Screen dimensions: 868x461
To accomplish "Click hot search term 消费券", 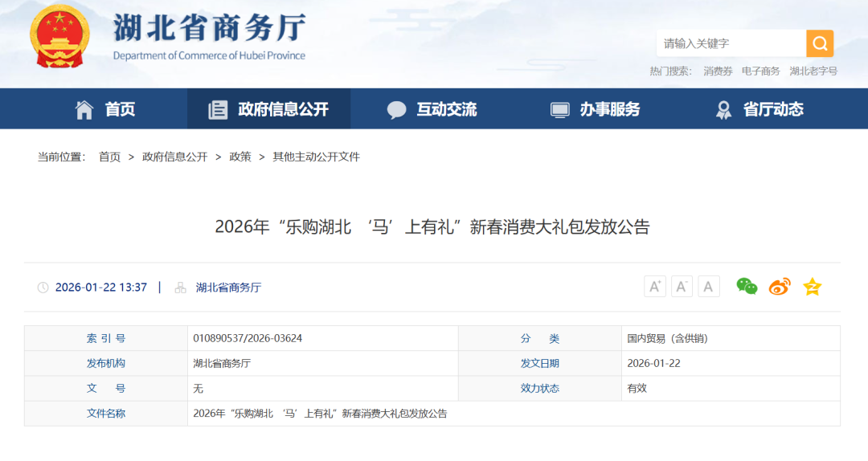I will [718, 71].
